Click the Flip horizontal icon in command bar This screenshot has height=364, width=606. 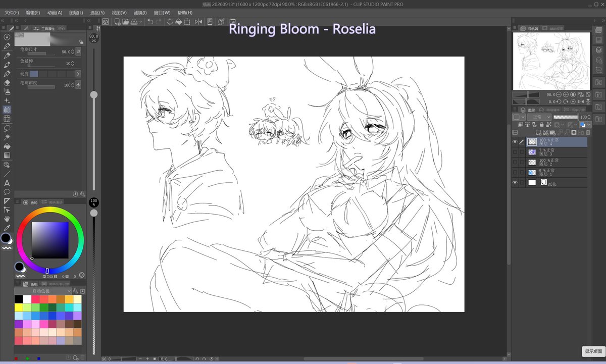tap(198, 22)
